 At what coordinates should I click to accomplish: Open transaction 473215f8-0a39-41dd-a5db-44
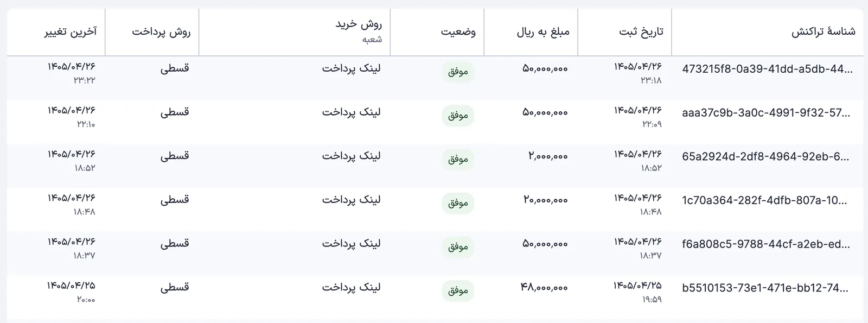pos(767,69)
